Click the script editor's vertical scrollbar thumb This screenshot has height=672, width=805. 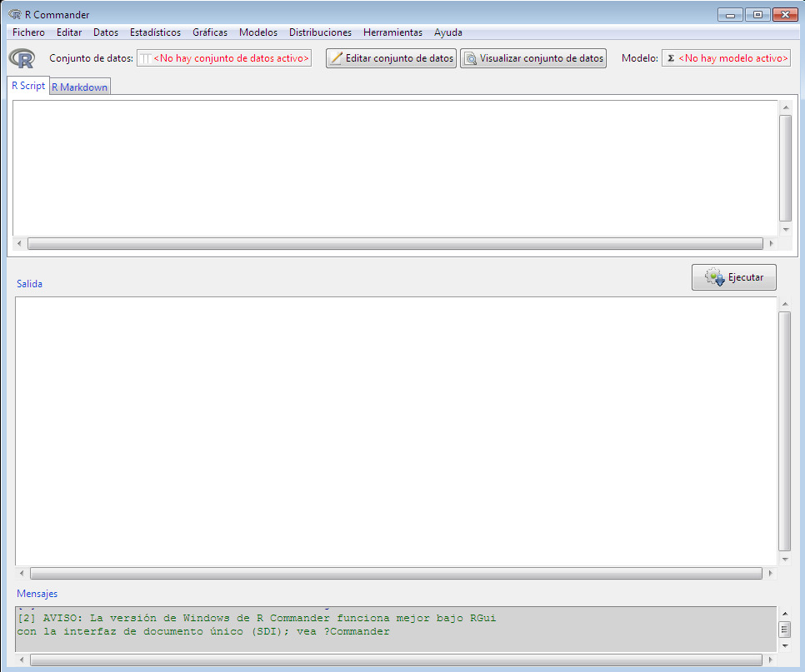[786, 168]
